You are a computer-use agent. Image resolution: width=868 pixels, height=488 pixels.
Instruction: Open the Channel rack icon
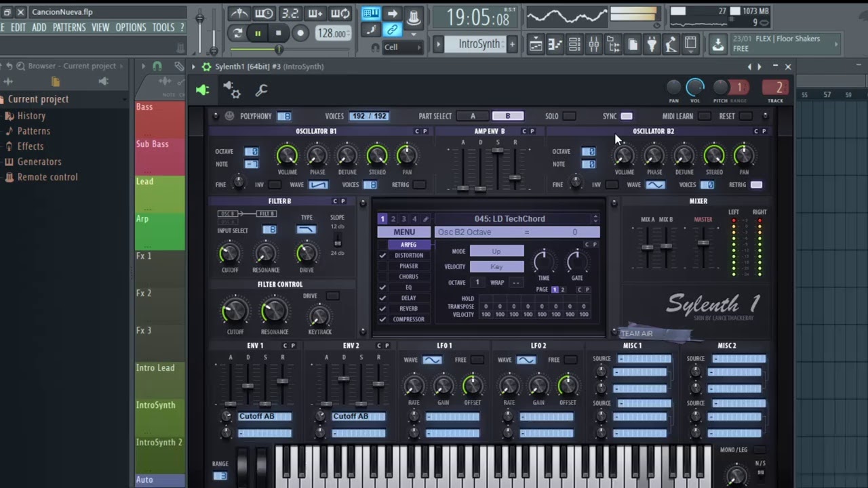pos(575,45)
